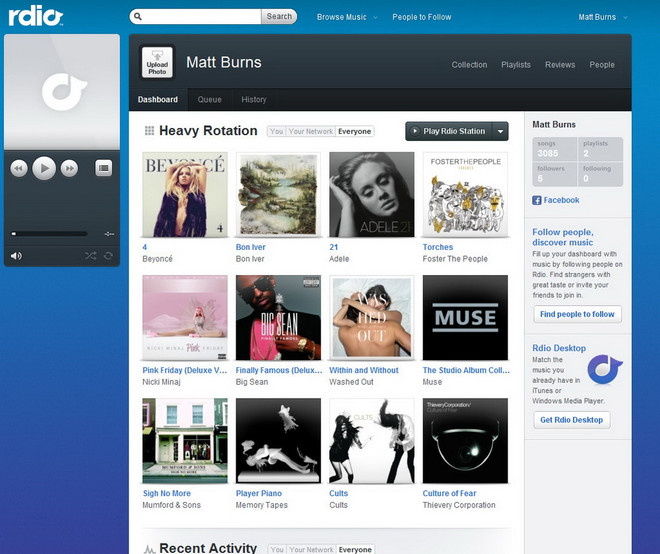The height and width of the screenshot is (554, 660).
Task: Click the playback progress bar
Action: 49,234
